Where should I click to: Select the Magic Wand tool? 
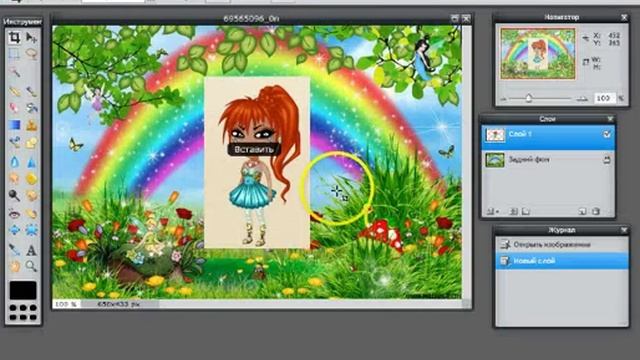tap(14, 72)
